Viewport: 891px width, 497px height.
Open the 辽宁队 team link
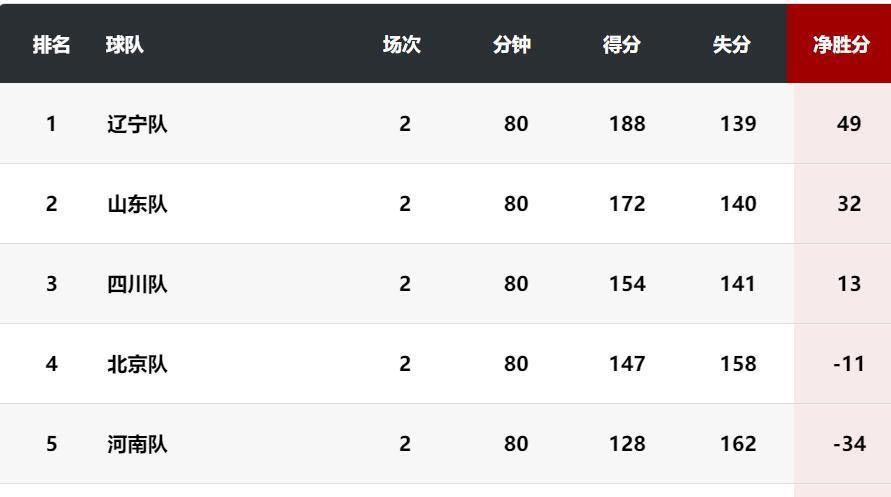(137, 124)
